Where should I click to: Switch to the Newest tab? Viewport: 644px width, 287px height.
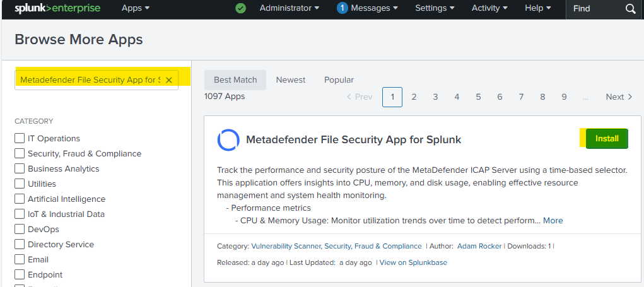pyautogui.click(x=291, y=80)
